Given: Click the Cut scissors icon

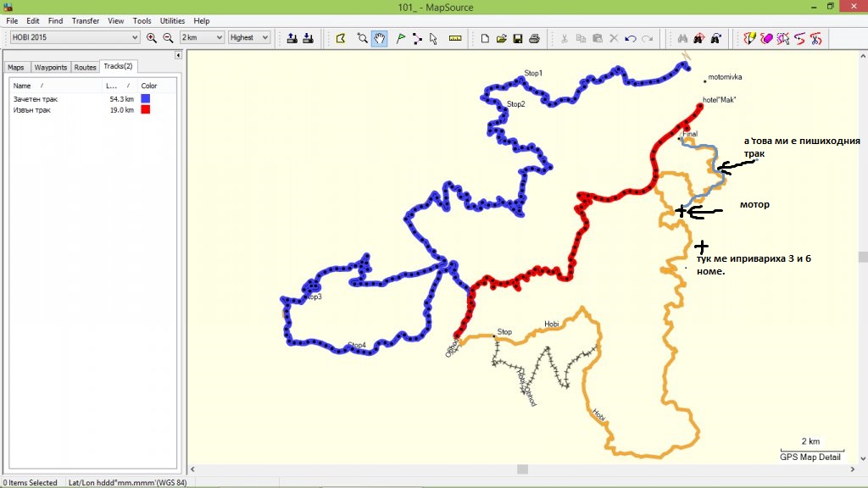Looking at the screenshot, I should click(564, 38).
